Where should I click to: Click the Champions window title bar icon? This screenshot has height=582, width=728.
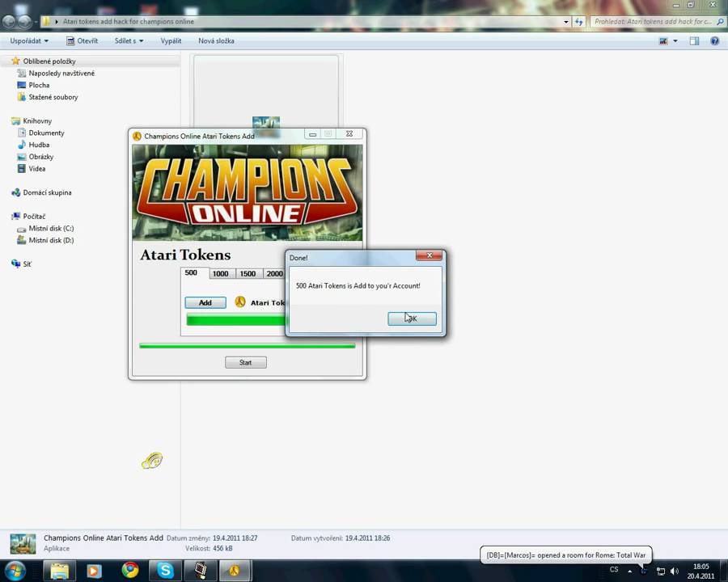[137, 136]
